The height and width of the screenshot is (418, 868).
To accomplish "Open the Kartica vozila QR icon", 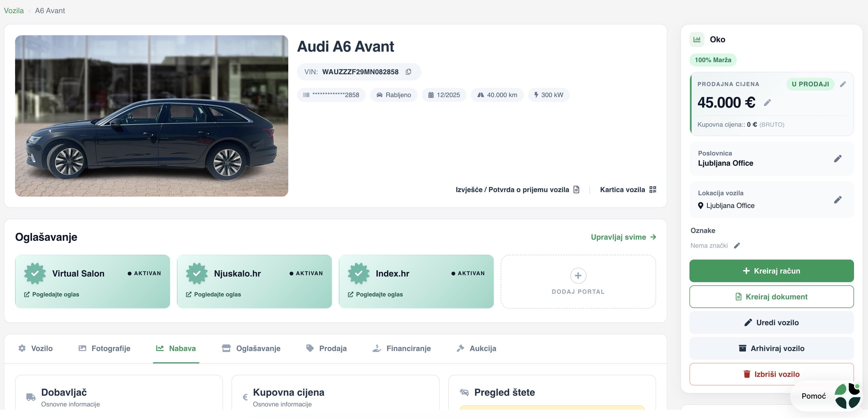I will [653, 189].
